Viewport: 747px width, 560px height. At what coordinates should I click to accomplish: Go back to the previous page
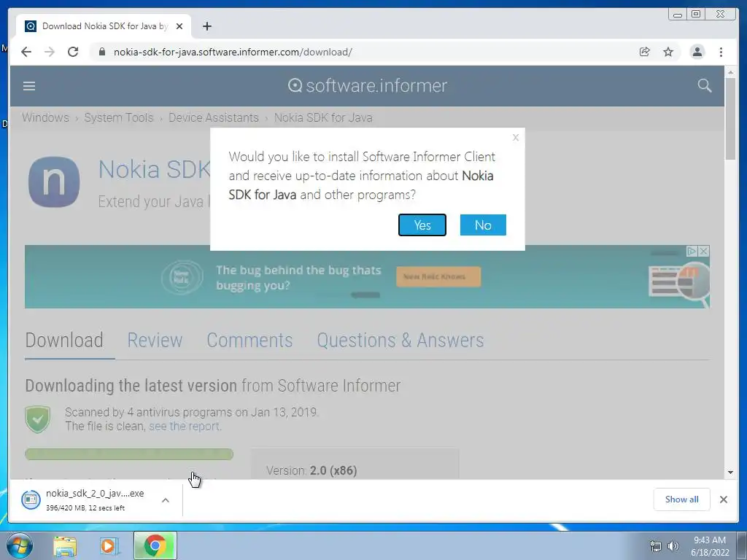pos(26,52)
